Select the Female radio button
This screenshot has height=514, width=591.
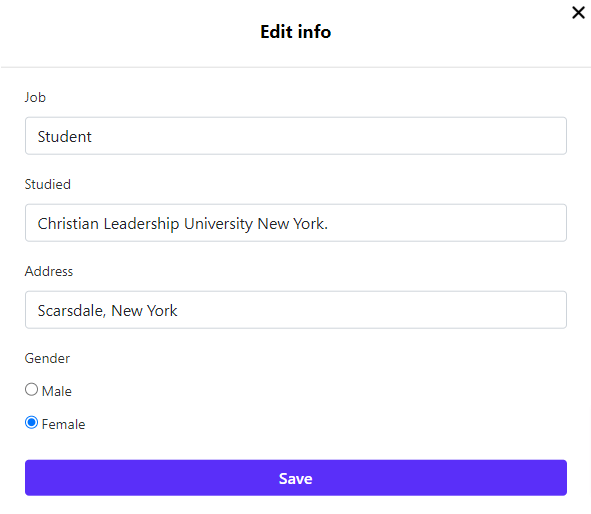(31, 422)
